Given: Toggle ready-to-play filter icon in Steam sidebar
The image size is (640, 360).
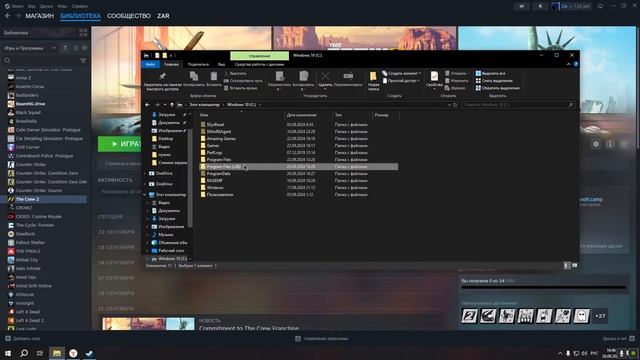Looking at the screenshot, I should [84, 48].
